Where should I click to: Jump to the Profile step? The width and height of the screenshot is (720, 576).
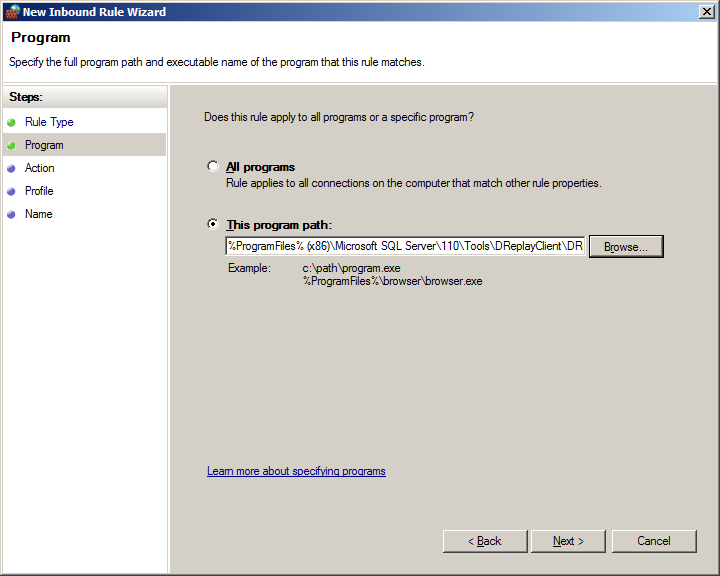click(x=39, y=191)
